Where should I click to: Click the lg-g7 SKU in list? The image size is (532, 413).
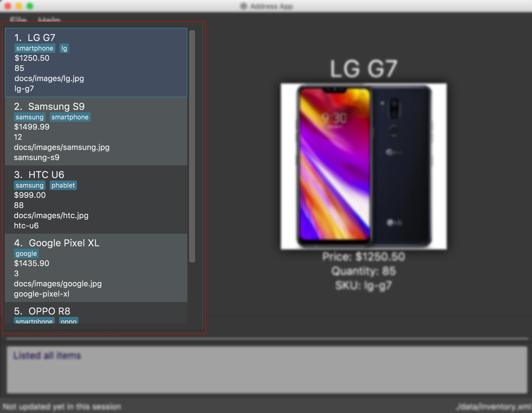coord(24,89)
